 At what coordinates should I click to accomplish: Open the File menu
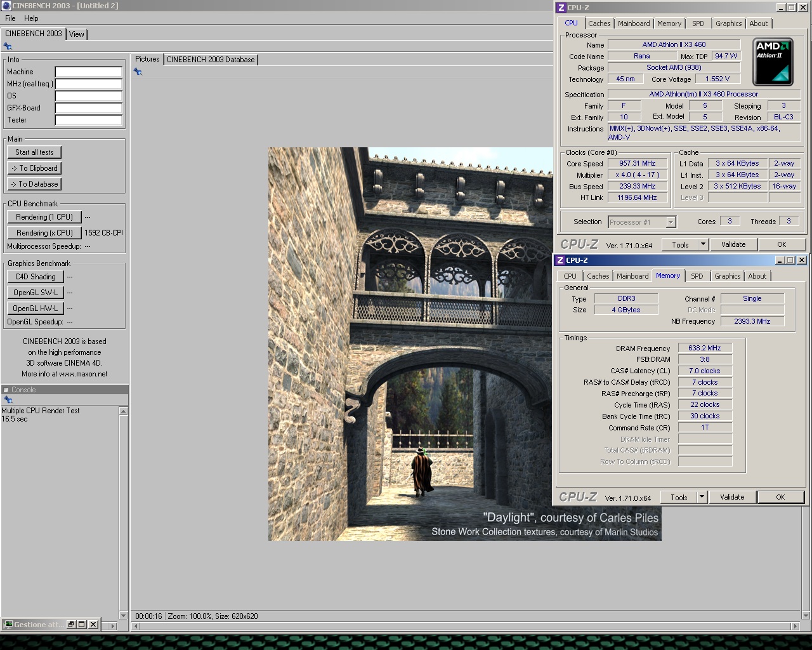10,18
